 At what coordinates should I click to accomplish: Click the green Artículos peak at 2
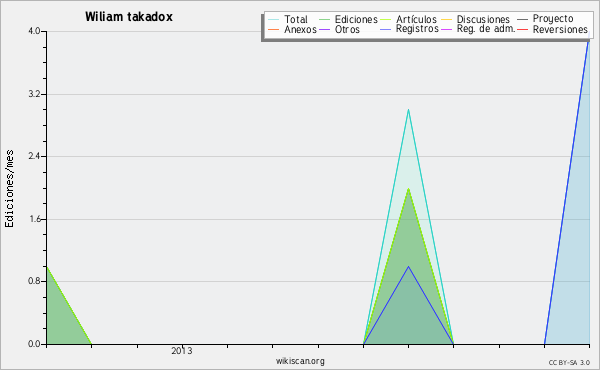pyautogui.click(x=408, y=189)
